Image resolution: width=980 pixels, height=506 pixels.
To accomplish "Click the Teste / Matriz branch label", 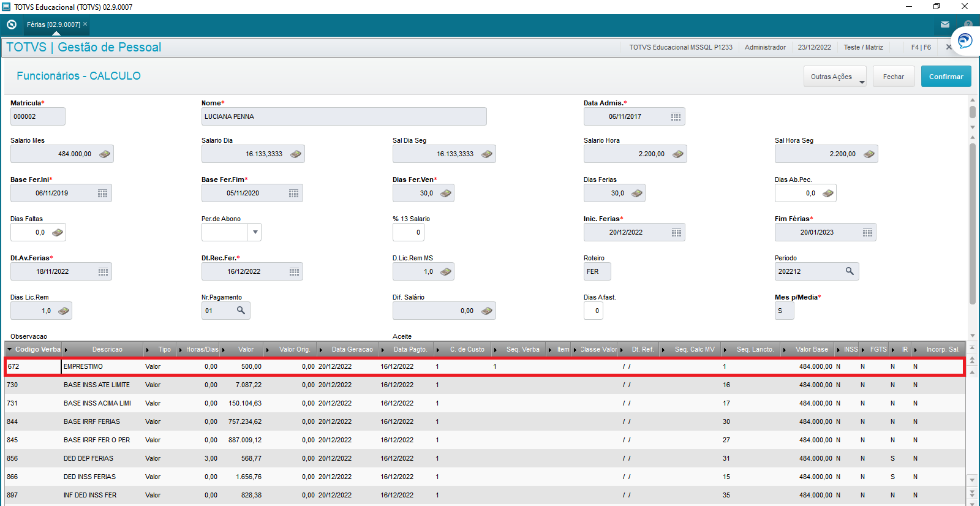I will coord(863,47).
